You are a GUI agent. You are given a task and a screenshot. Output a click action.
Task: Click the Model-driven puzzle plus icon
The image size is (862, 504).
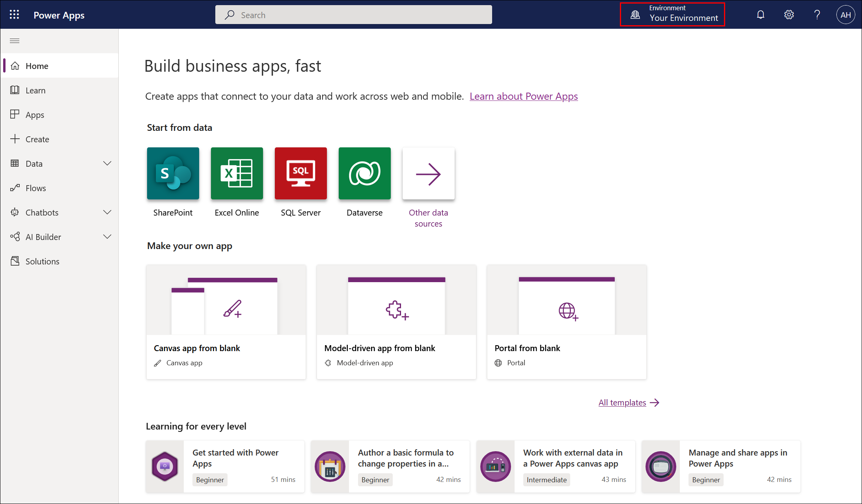tap(397, 311)
